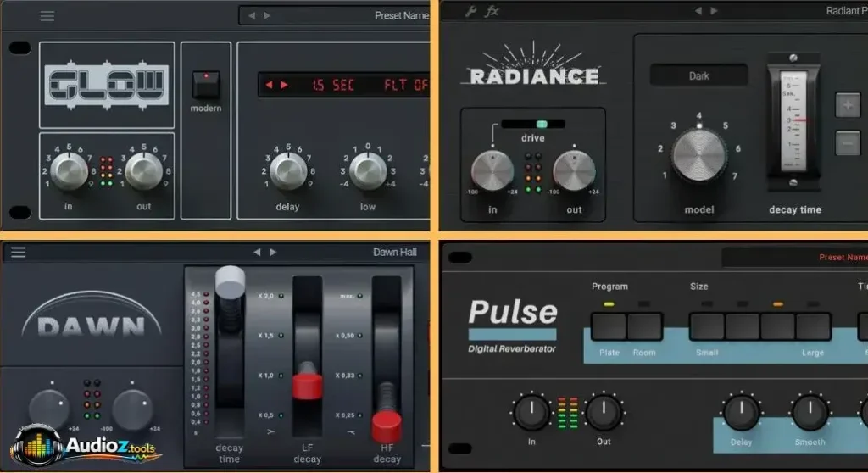Click the Glow in knob
Viewport: 868px width, 473px height.
[x=70, y=171]
